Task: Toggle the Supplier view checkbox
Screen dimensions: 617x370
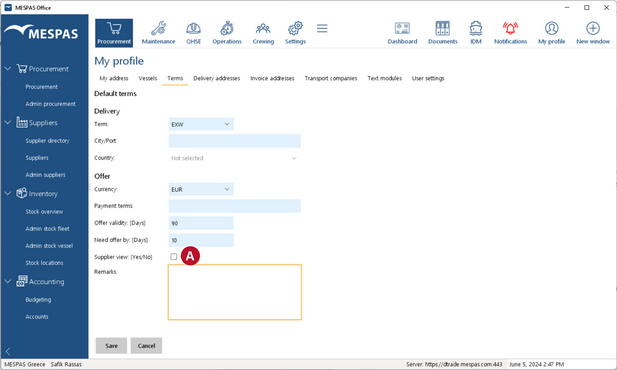Action: tap(174, 257)
